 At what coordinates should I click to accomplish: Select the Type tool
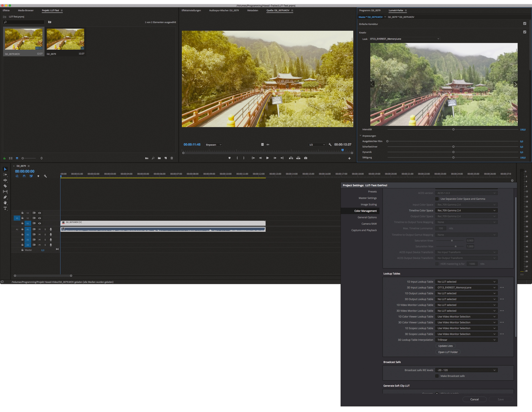point(5,208)
